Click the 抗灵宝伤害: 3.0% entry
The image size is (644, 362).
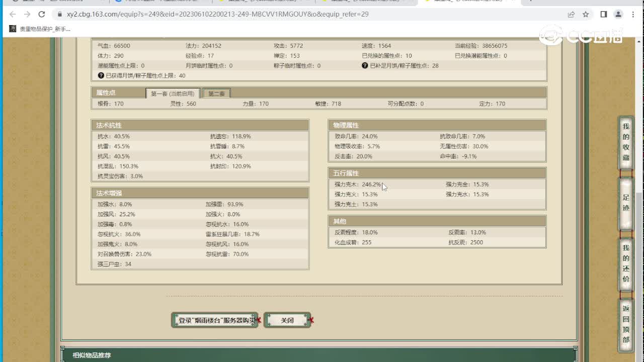pos(120,176)
